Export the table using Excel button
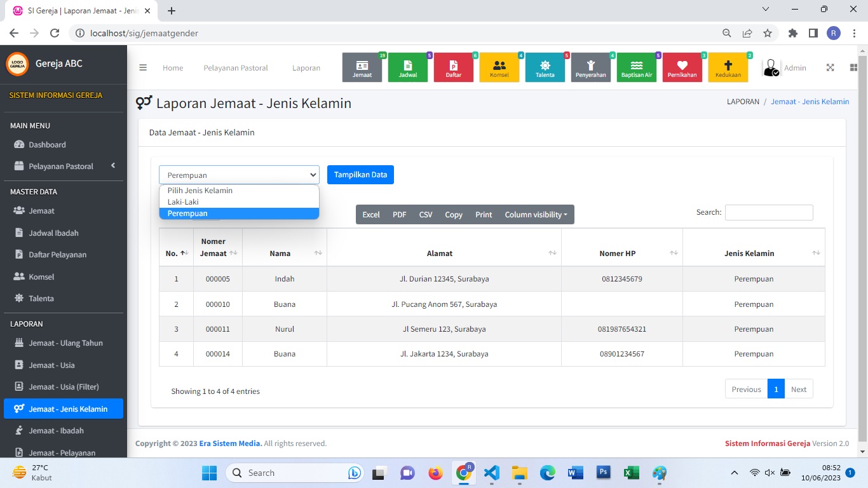 tap(371, 215)
